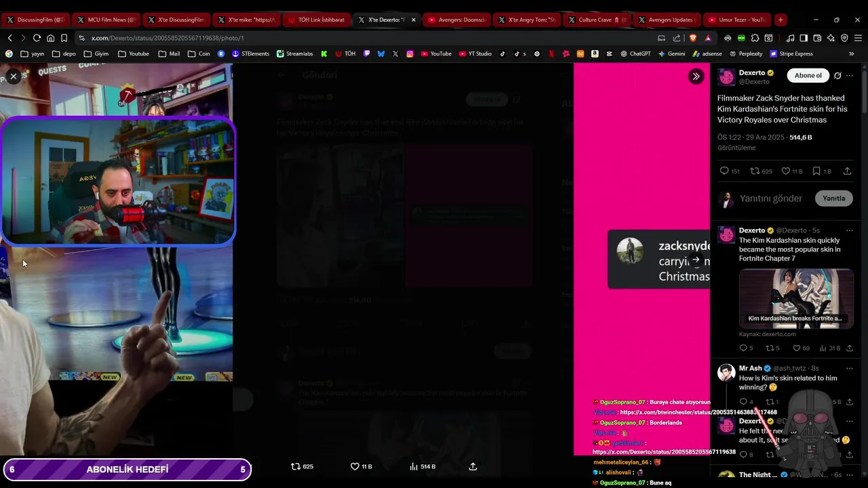
Task: Go to the browser home page
Action: tap(50, 38)
